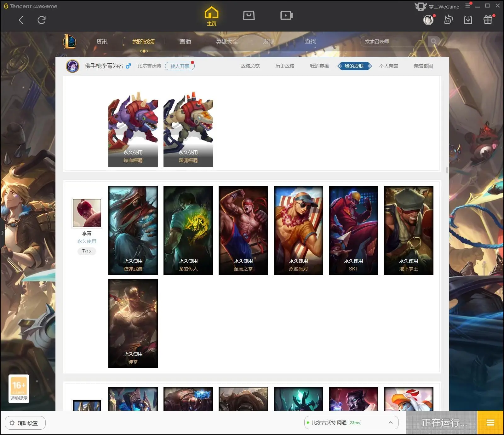Click the summoner profile avatar
The image size is (504, 435).
click(72, 66)
